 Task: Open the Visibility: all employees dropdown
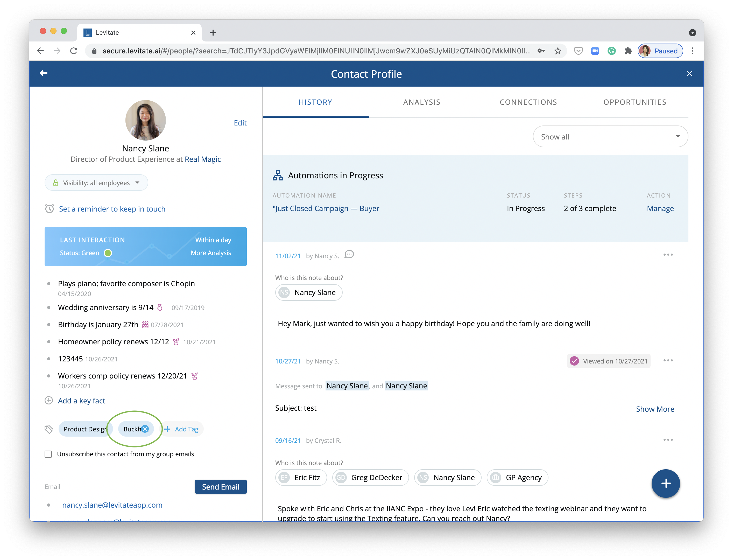click(x=96, y=183)
